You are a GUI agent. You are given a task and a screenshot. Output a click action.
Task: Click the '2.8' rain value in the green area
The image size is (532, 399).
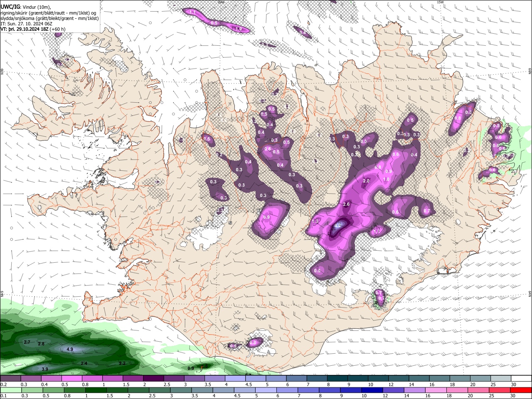tap(41, 344)
